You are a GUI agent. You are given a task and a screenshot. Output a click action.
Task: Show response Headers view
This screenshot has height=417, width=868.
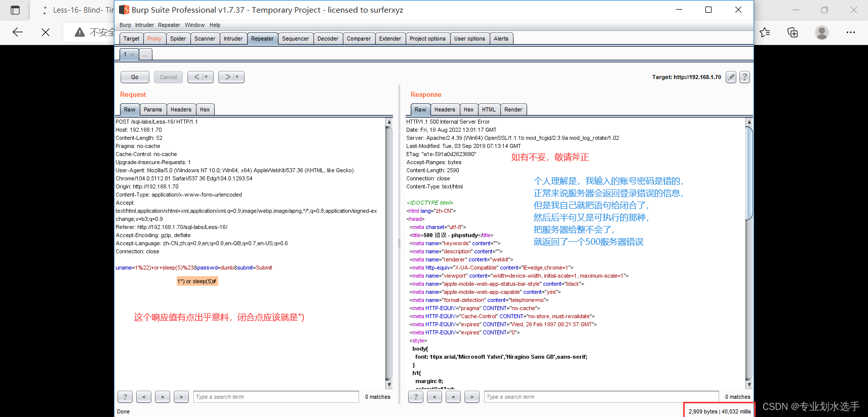(x=445, y=109)
